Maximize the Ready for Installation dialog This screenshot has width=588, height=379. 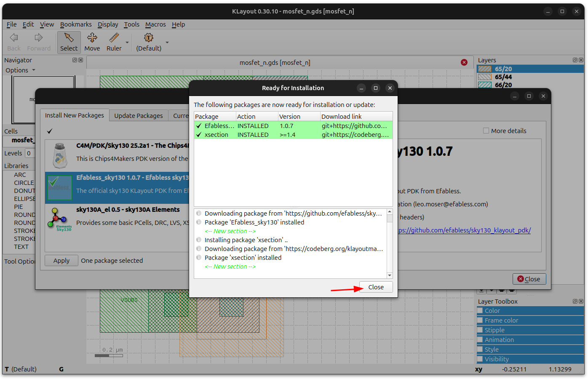(x=376, y=88)
